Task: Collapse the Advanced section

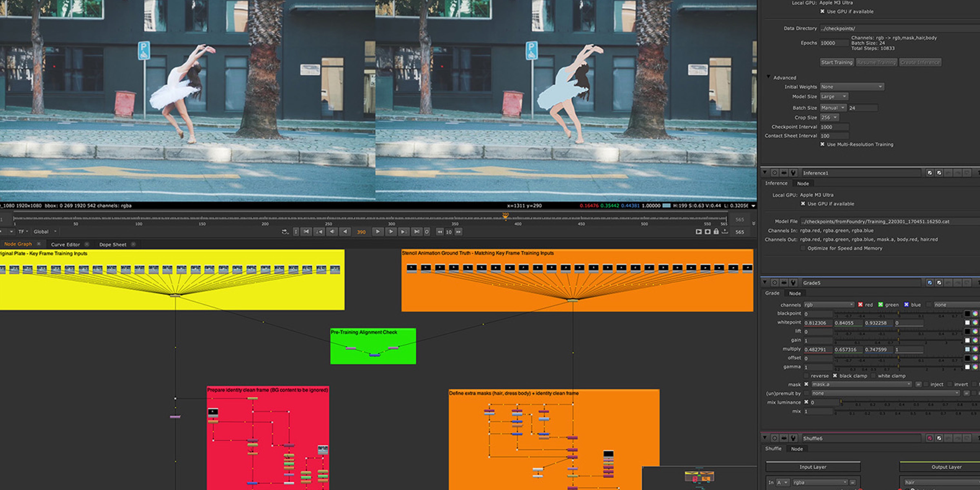Action: tap(768, 77)
